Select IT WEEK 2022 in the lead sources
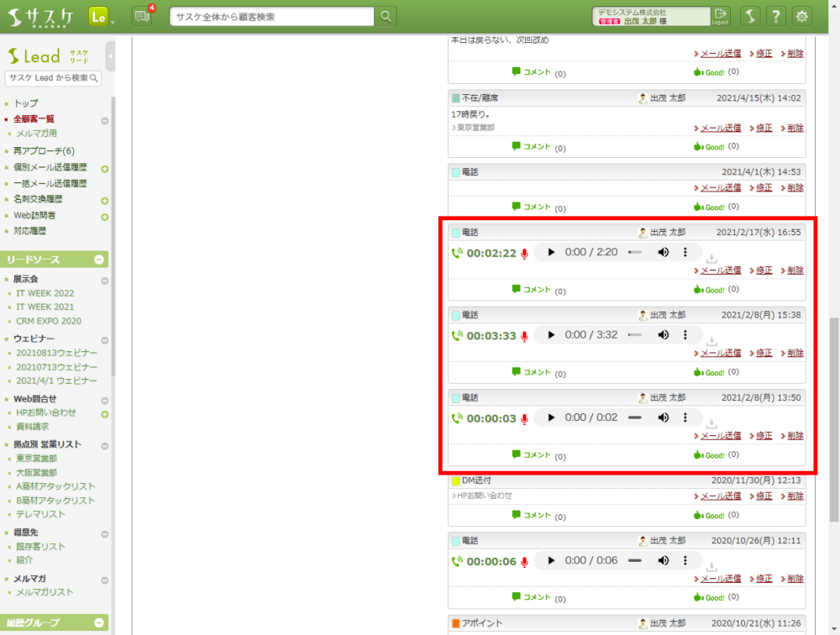 coord(45,293)
